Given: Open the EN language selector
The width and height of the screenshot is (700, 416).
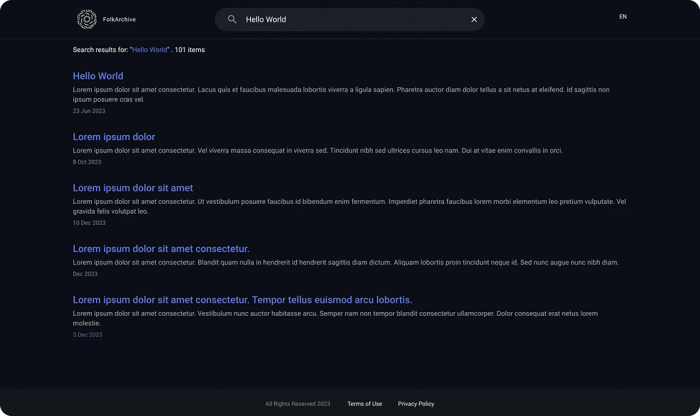Looking at the screenshot, I should pos(623,17).
